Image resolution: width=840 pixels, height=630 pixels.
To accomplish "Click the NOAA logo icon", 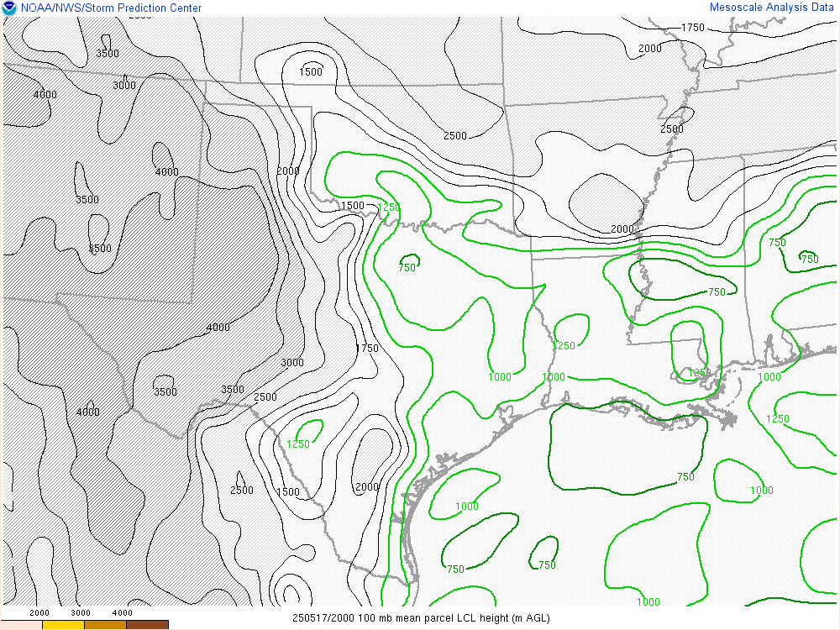I will point(9,8).
